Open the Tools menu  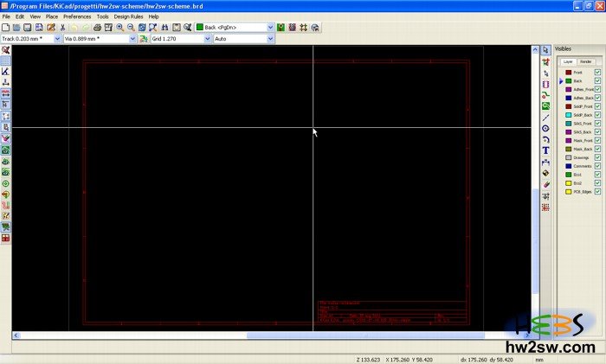(x=102, y=16)
